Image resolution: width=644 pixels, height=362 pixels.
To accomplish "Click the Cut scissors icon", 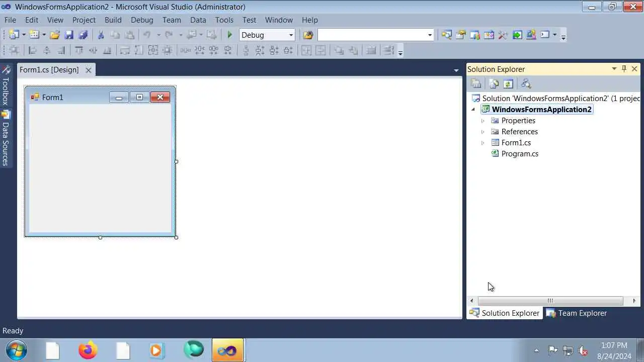I will click(x=101, y=35).
